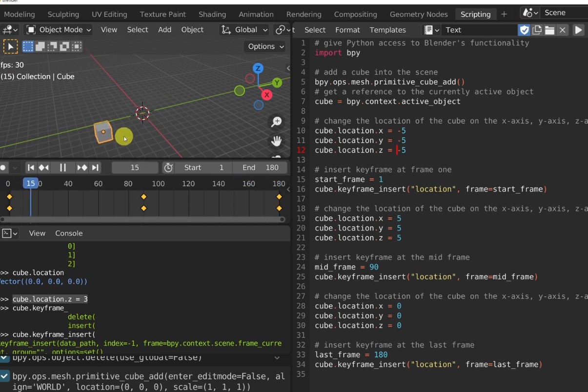Click the open text folder icon
This screenshot has height=392, width=588.
(x=549, y=30)
